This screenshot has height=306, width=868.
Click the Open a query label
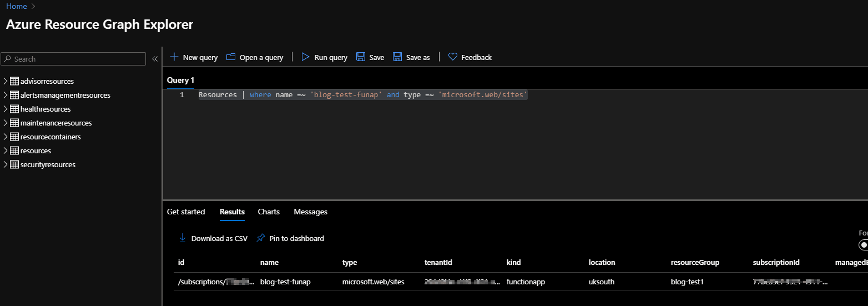261,57
